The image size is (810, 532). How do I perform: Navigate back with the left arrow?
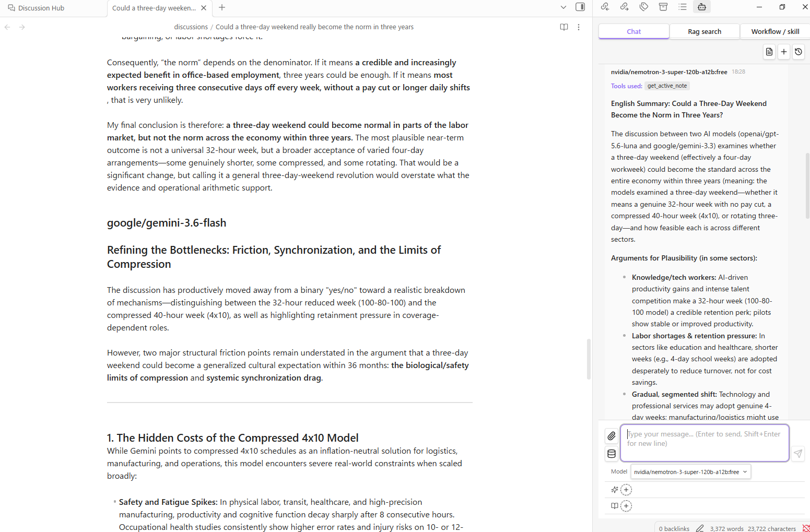pos(7,27)
